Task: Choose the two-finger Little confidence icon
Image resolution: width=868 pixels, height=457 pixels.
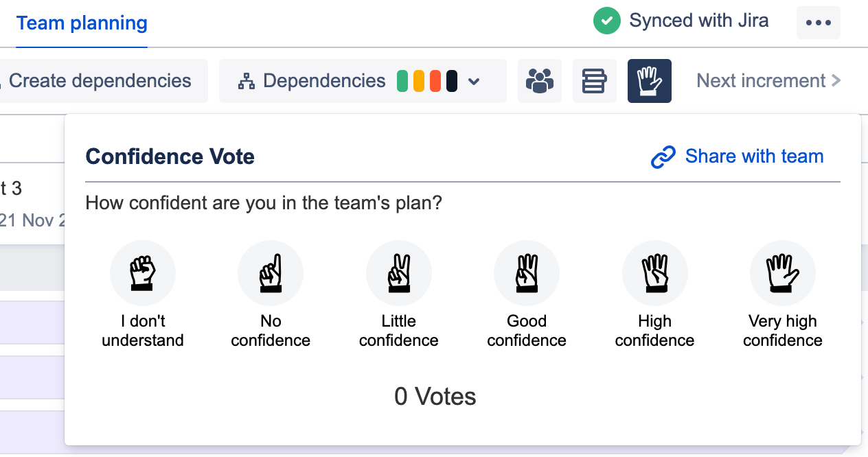Action: click(399, 273)
